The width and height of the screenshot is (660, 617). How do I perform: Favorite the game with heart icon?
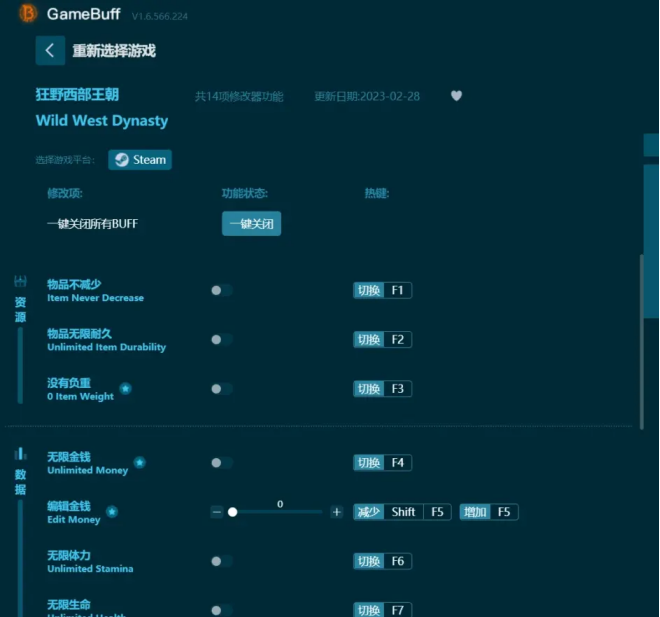point(456,96)
